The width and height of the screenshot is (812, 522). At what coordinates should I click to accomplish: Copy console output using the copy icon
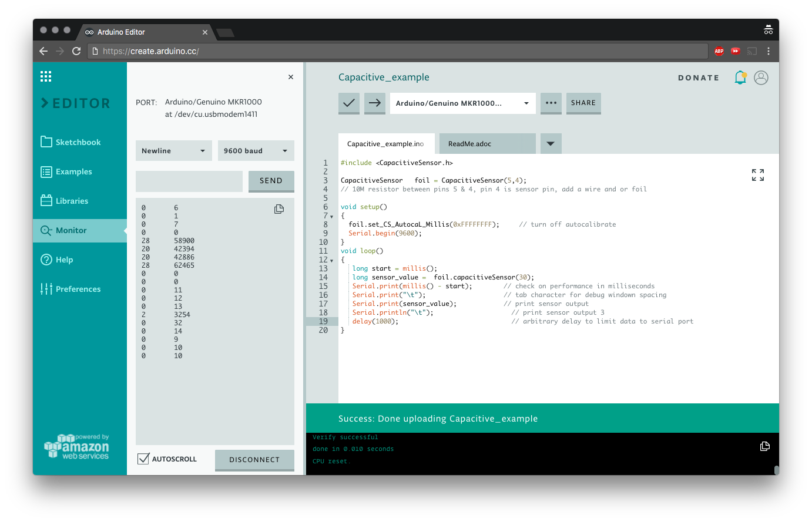point(764,446)
